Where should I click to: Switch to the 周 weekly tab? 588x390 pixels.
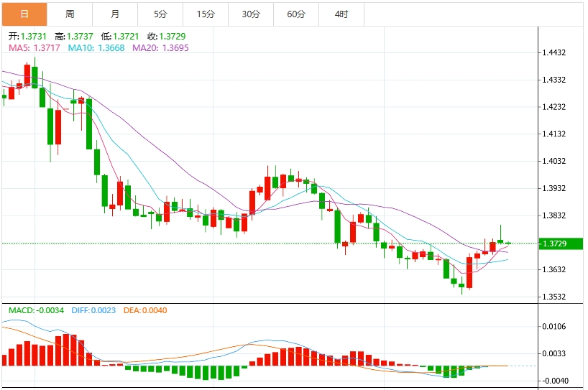[70, 14]
